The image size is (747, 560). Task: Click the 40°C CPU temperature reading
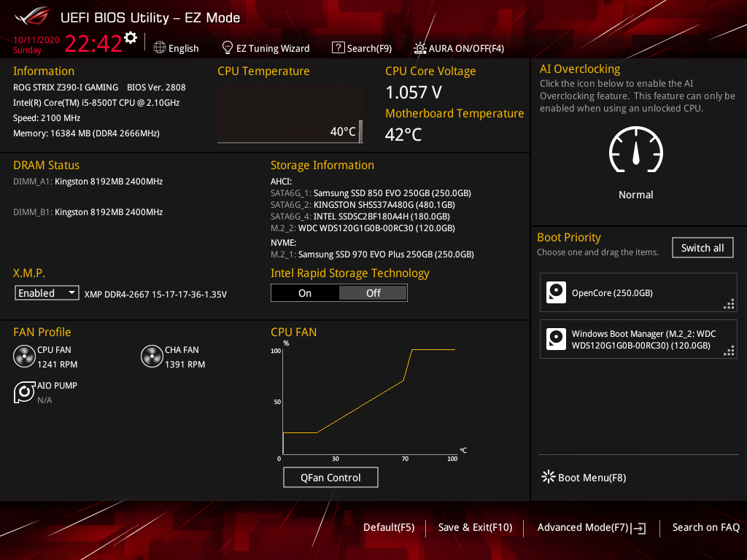click(x=343, y=131)
